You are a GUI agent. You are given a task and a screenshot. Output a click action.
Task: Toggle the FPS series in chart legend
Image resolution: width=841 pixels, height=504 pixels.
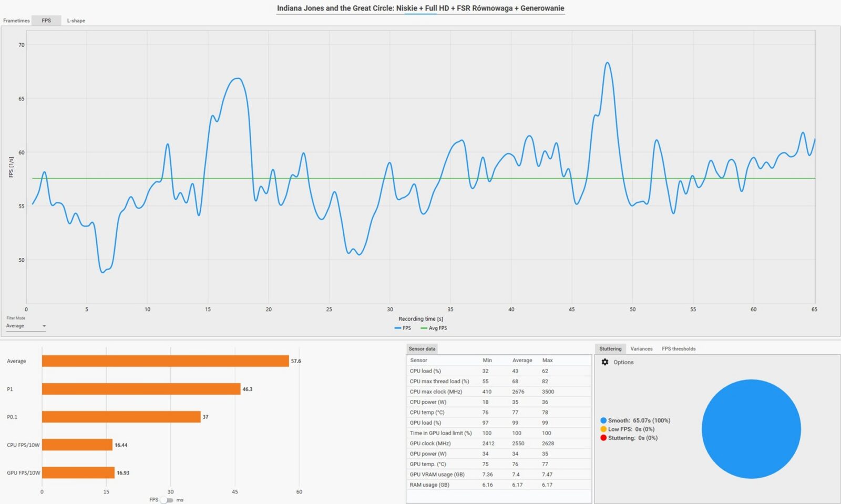point(403,328)
